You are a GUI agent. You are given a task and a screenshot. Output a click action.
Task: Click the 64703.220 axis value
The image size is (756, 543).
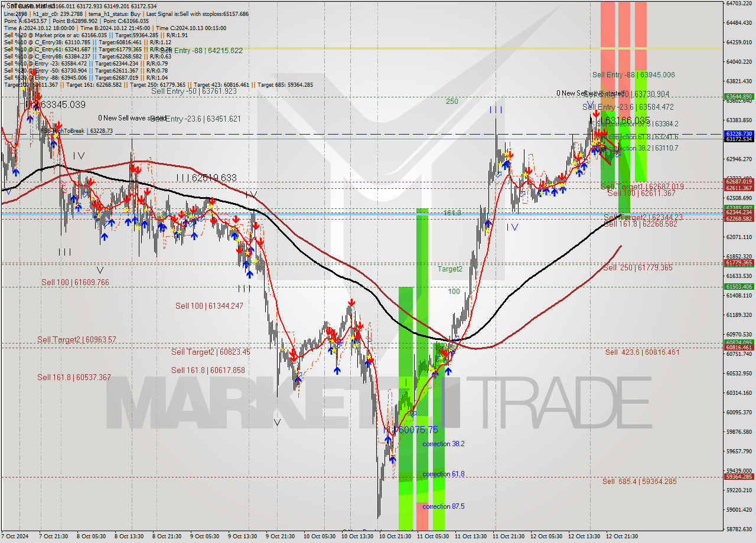[738, 3]
